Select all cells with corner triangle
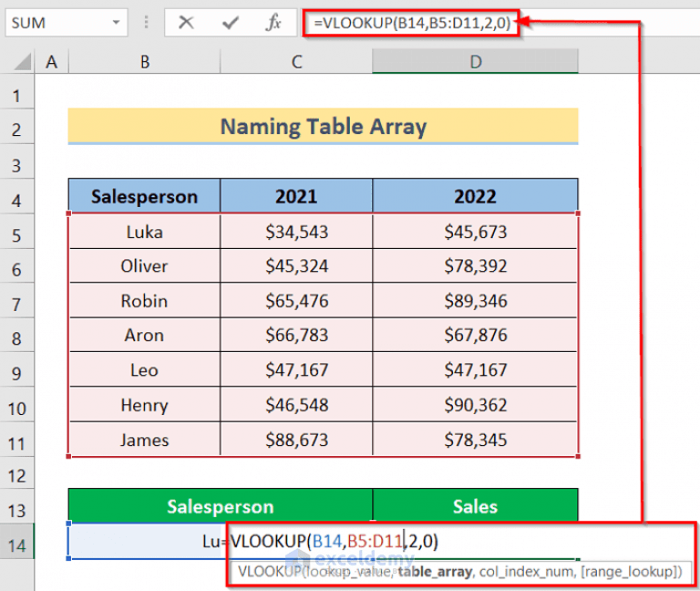Screen dimensions: 700x591 [22, 62]
